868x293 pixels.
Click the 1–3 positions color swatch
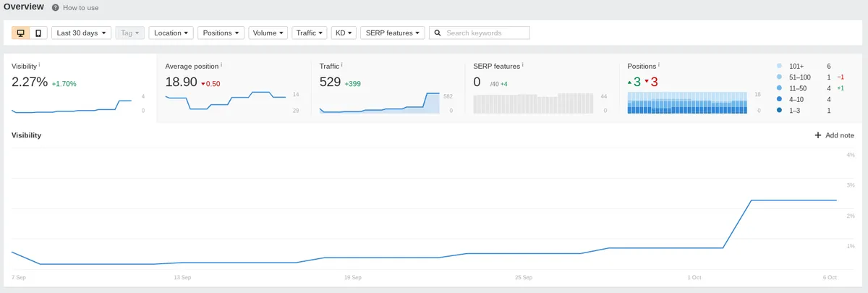tap(779, 111)
